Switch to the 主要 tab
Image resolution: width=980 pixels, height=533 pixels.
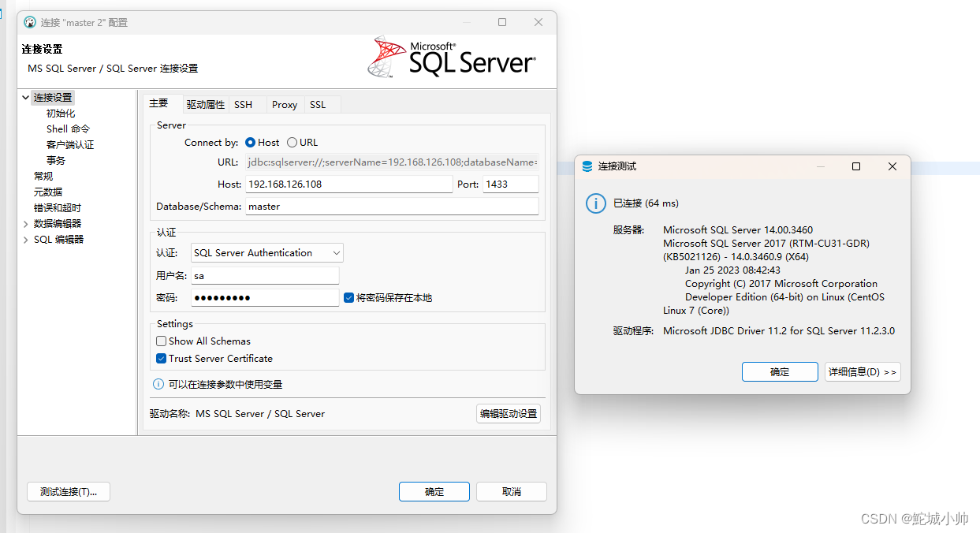pyautogui.click(x=158, y=103)
